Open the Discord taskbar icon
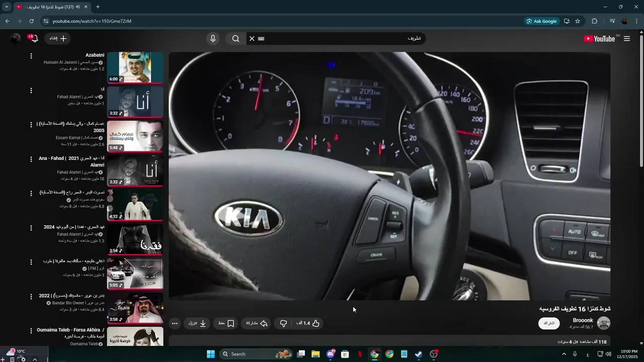 330,354
